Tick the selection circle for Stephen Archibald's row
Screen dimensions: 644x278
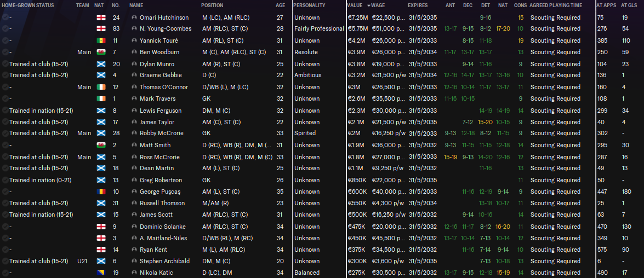(x=5, y=261)
